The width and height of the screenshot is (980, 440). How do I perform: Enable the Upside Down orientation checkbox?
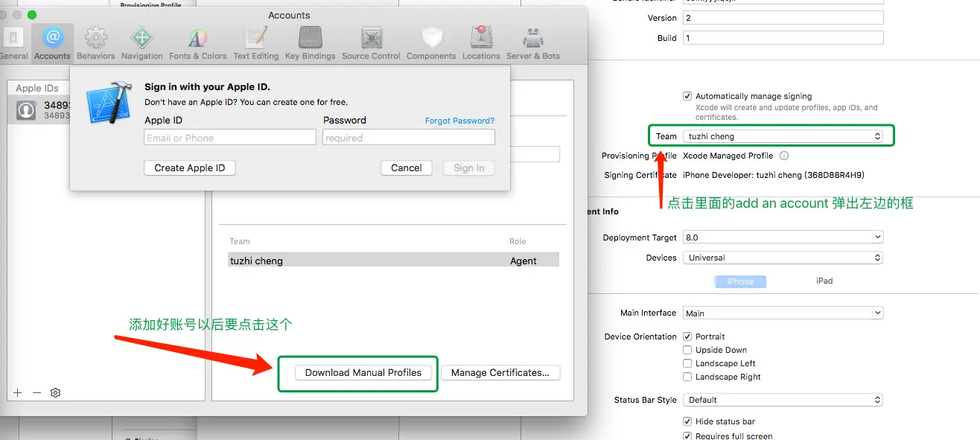click(687, 350)
